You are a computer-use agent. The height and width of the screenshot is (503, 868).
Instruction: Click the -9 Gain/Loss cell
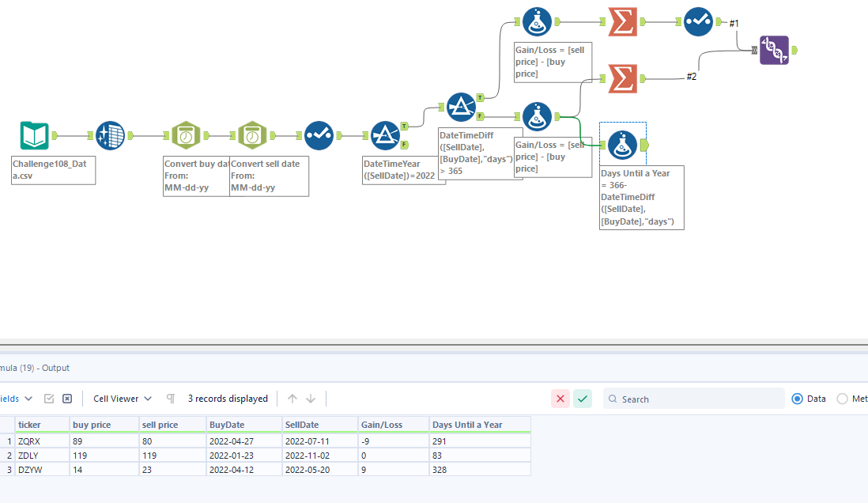pyautogui.click(x=394, y=441)
